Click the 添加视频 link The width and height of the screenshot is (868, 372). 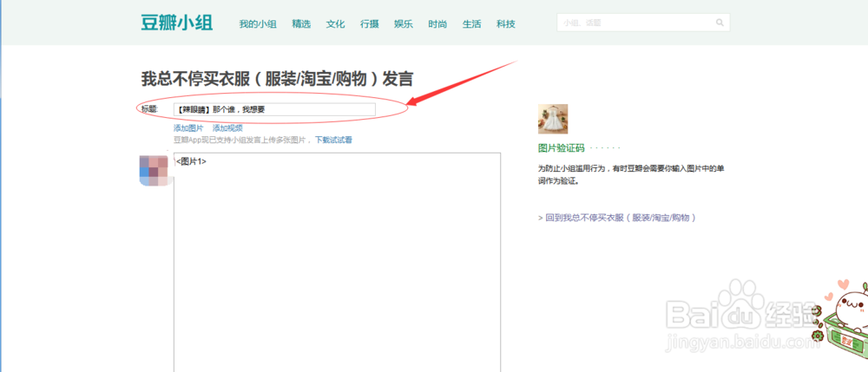pos(227,128)
